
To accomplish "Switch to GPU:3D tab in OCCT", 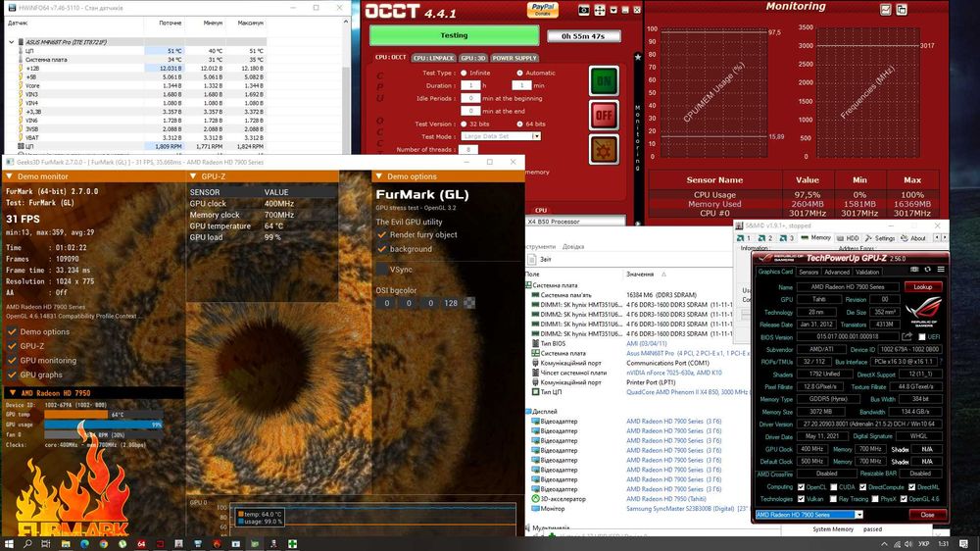I will pyautogui.click(x=473, y=58).
